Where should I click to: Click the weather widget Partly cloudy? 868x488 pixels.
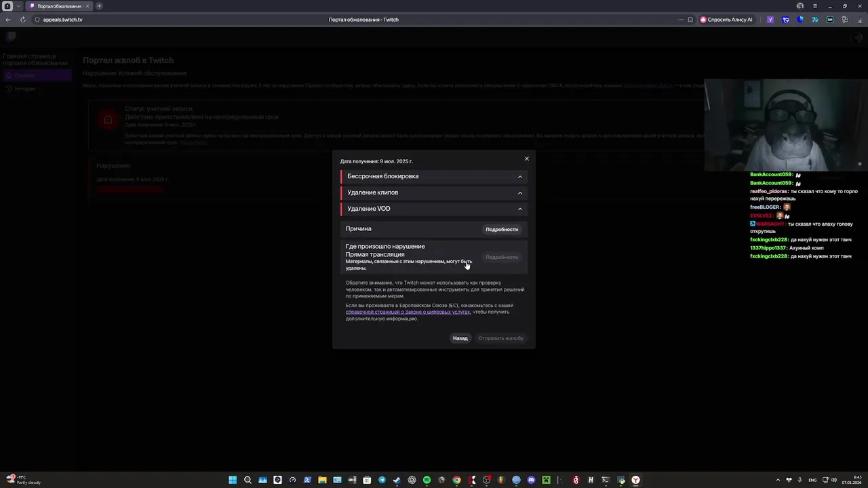[x=24, y=480]
